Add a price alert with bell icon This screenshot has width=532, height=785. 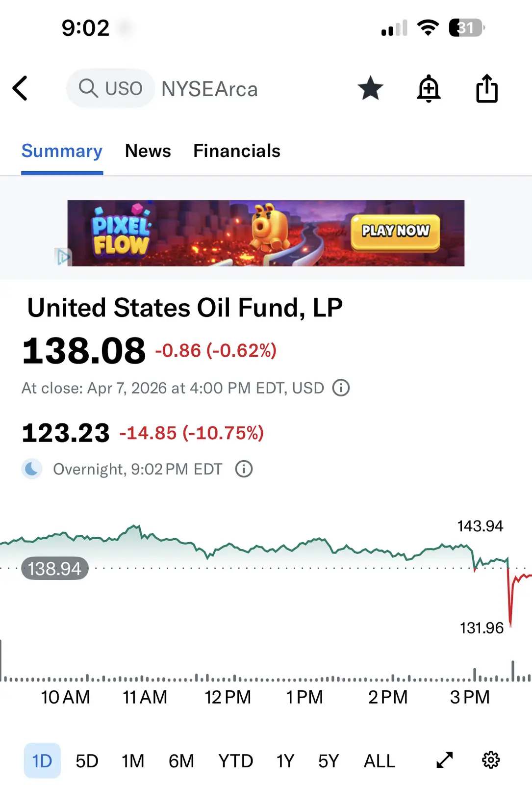[429, 89]
